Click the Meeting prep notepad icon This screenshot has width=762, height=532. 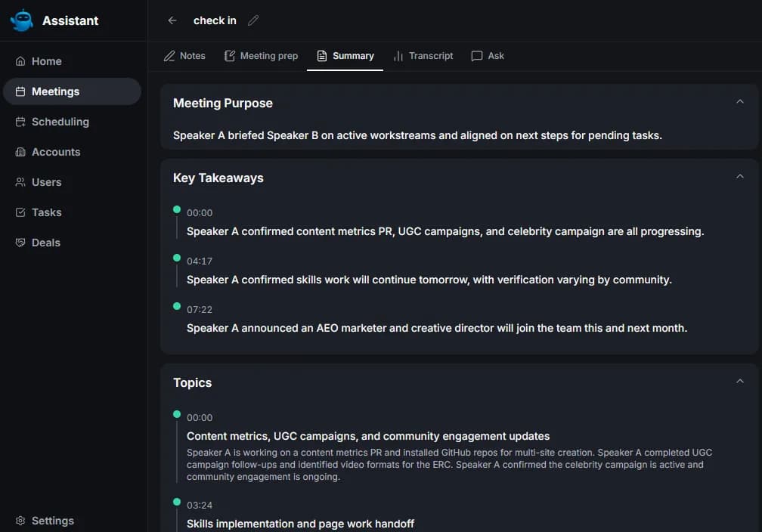(229, 56)
